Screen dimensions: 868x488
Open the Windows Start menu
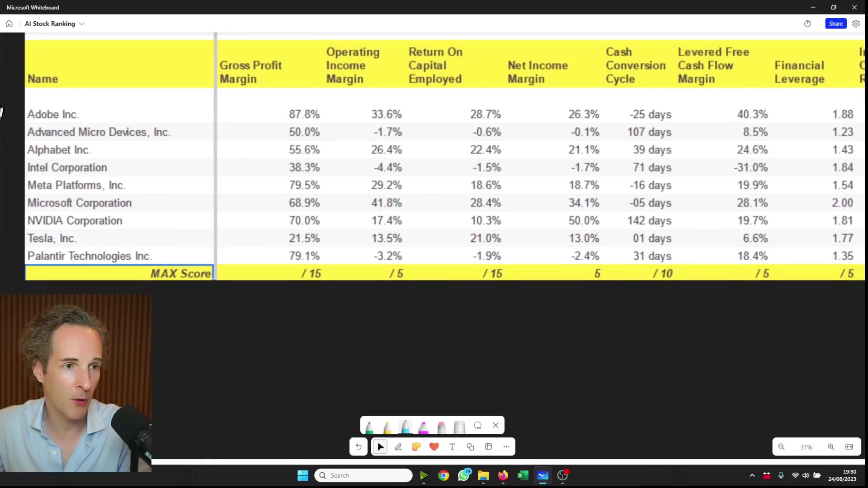[x=303, y=475]
